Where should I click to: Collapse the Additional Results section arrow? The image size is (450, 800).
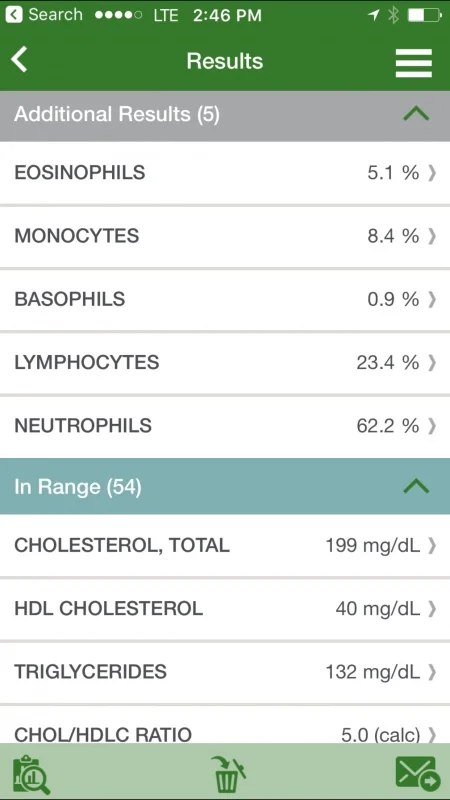(416, 114)
